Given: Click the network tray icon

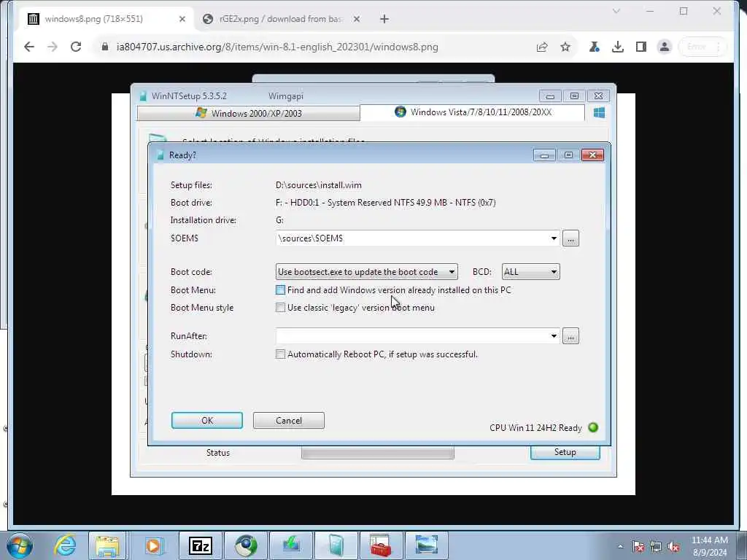Looking at the screenshot, I should click(x=656, y=547).
